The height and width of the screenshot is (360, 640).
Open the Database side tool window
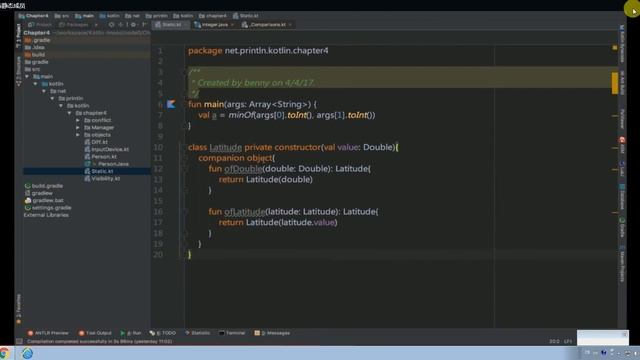pyautogui.click(x=622, y=197)
